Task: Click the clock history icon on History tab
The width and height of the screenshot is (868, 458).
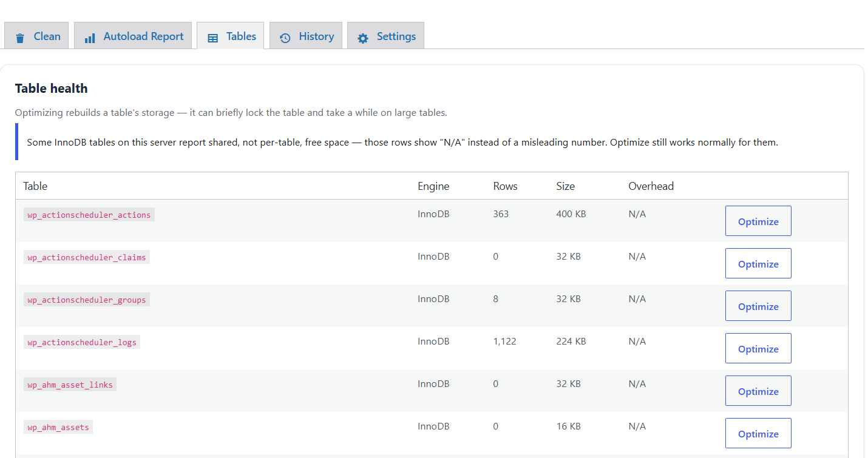Action: (x=285, y=38)
